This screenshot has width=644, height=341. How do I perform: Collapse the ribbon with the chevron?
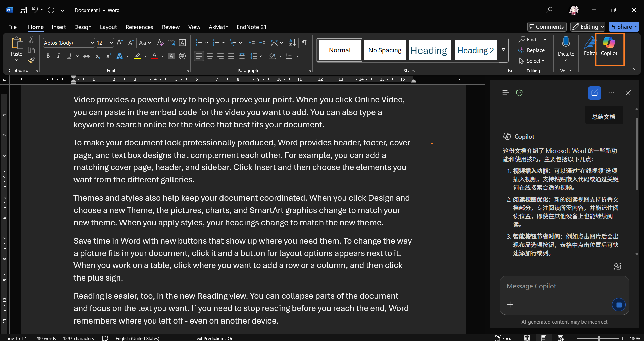point(634,69)
